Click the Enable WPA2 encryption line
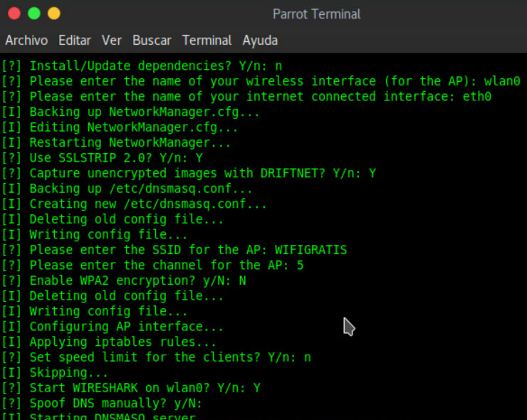Viewport: 527px width, 420px height. coord(135,280)
